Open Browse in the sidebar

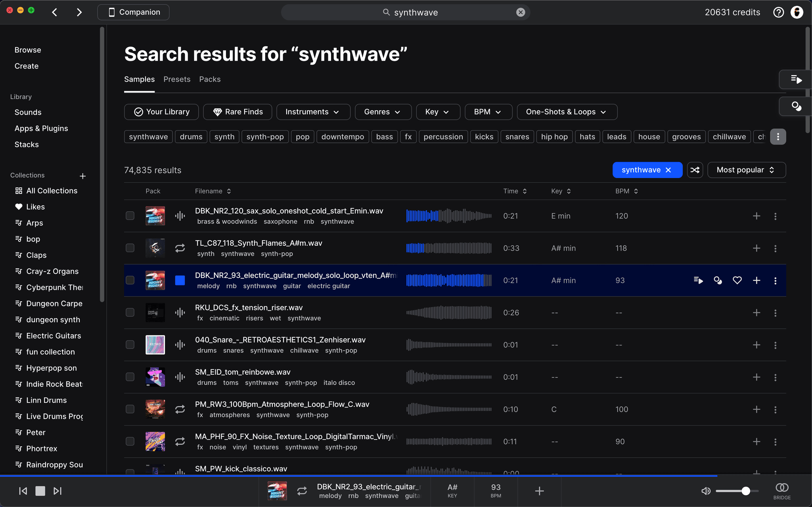coord(28,50)
